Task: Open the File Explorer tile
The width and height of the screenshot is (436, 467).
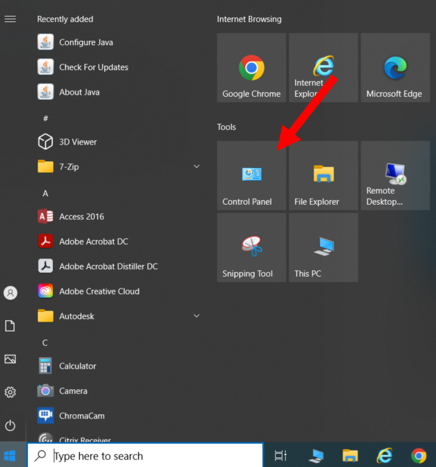Action: (x=323, y=176)
